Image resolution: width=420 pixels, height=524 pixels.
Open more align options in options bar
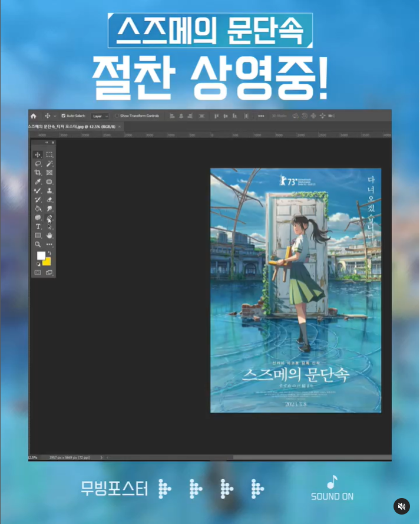click(261, 116)
